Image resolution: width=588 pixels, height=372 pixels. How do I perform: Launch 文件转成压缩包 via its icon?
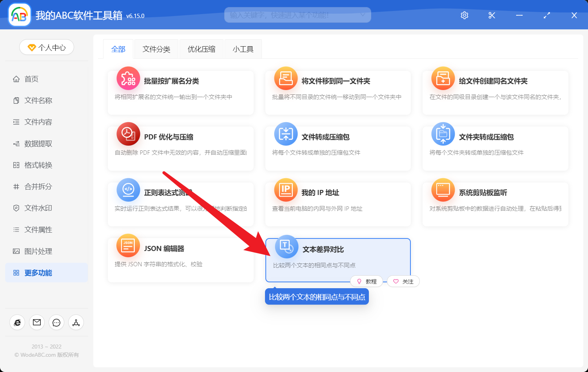pyautogui.click(x=285, y=134)
